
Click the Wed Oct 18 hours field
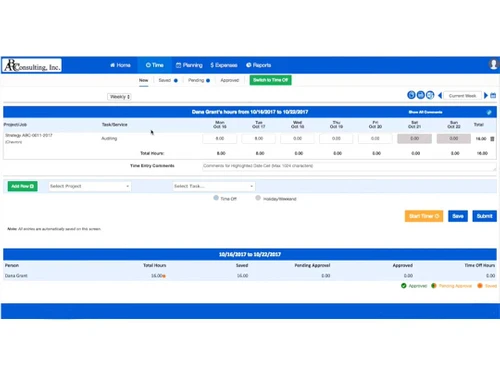(x=297, y=138)
